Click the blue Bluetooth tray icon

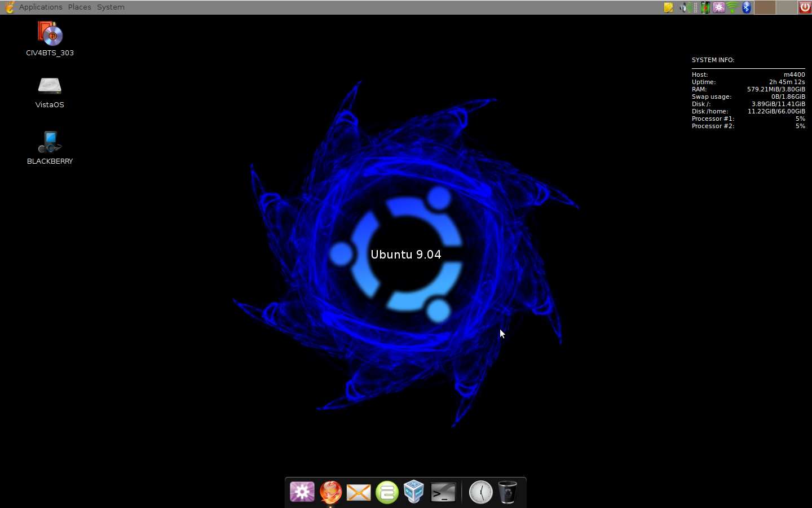click(747, 7)
